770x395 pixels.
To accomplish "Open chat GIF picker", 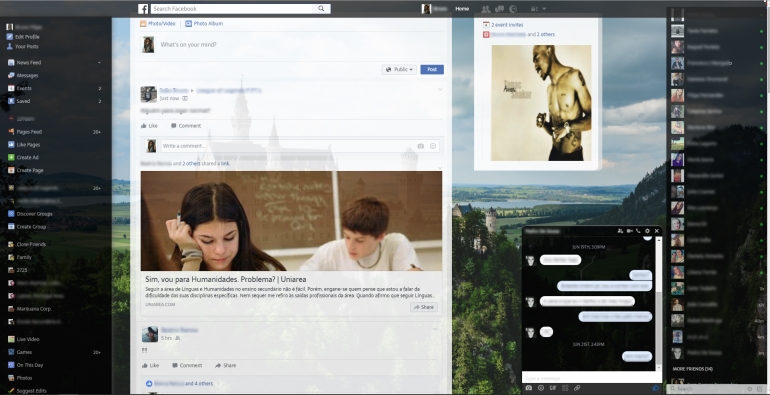I will click(553, 388).
